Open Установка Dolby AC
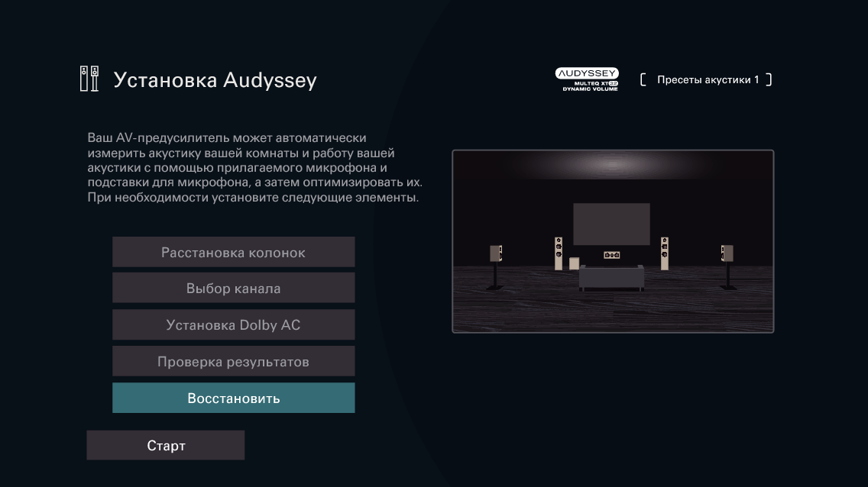868x487 pixels. pyautogui.click(x=233, y=324)
